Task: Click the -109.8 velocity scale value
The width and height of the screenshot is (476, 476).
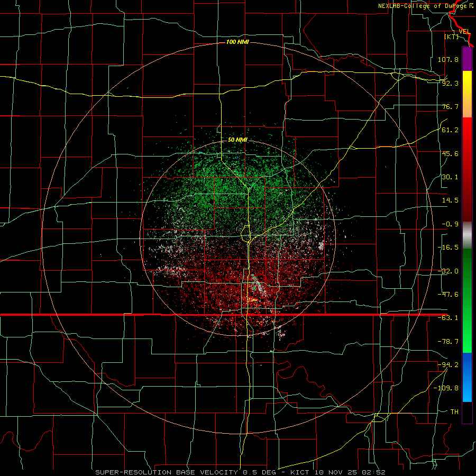Action: pyautogui.click(x=446, y=388)
